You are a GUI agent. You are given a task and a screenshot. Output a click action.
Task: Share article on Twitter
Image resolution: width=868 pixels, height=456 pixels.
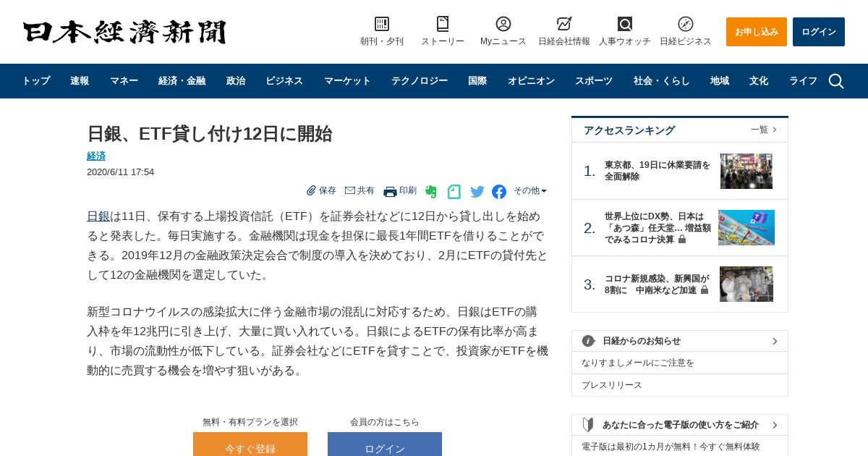tap(477, 192)
